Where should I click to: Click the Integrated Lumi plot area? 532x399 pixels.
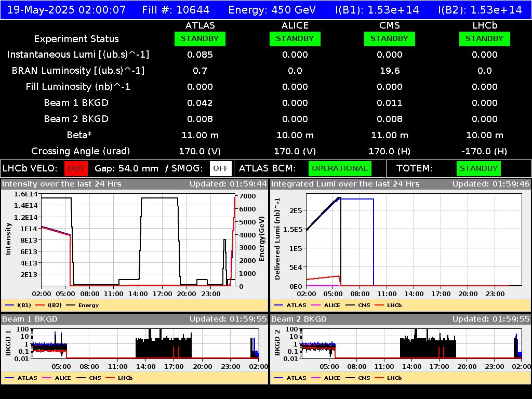coord(414,240)
